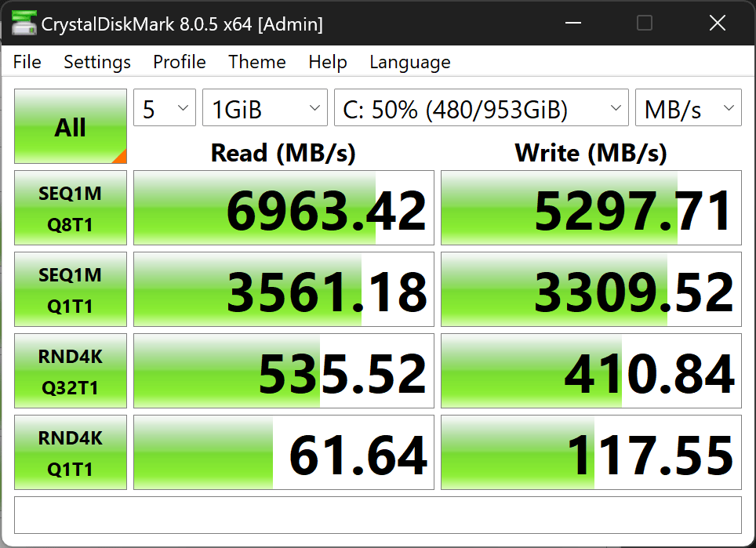
Task: Expand the C: drive selection dropdown
Action: point(482,107)
